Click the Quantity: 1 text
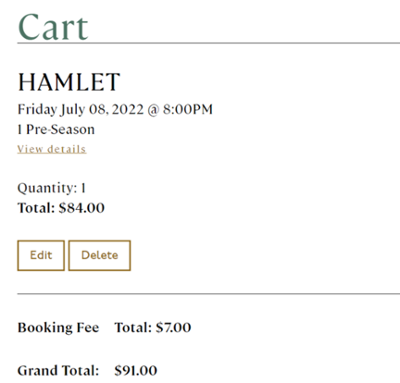Image resolution: width=400 pixels, height=383 pixels. 52,188
